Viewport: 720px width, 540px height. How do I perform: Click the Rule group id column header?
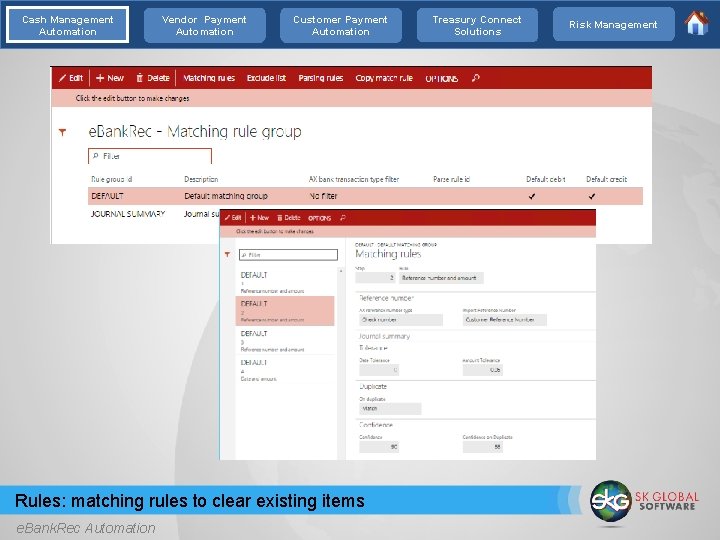tap(112, 179)
